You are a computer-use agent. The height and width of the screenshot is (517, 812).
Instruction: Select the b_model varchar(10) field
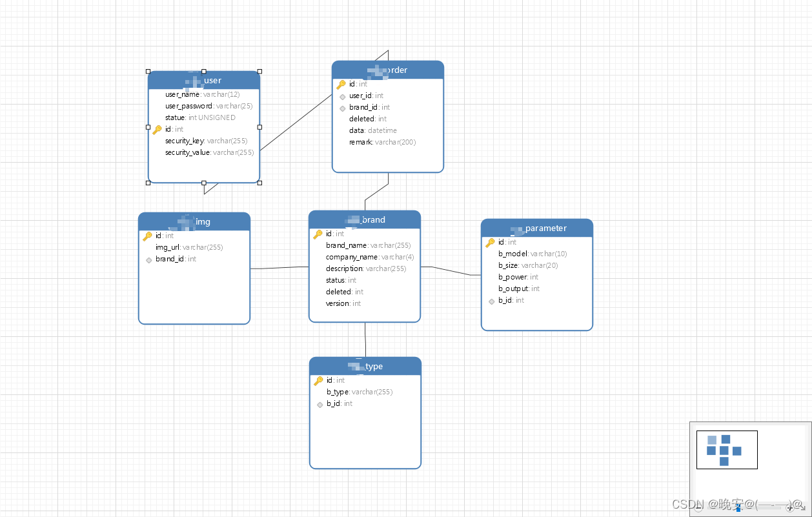click(x=533, y=254)
